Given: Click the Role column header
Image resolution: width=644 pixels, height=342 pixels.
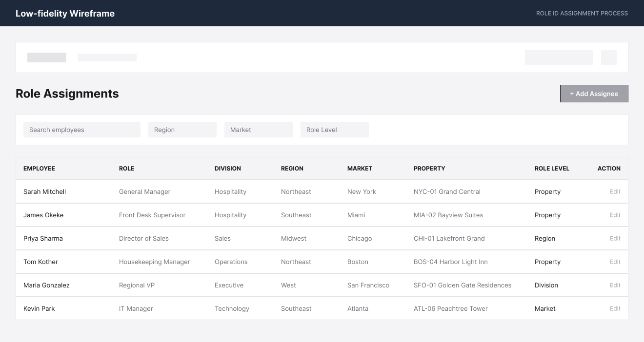Looking at the screenshot, I should click(126, 169).
